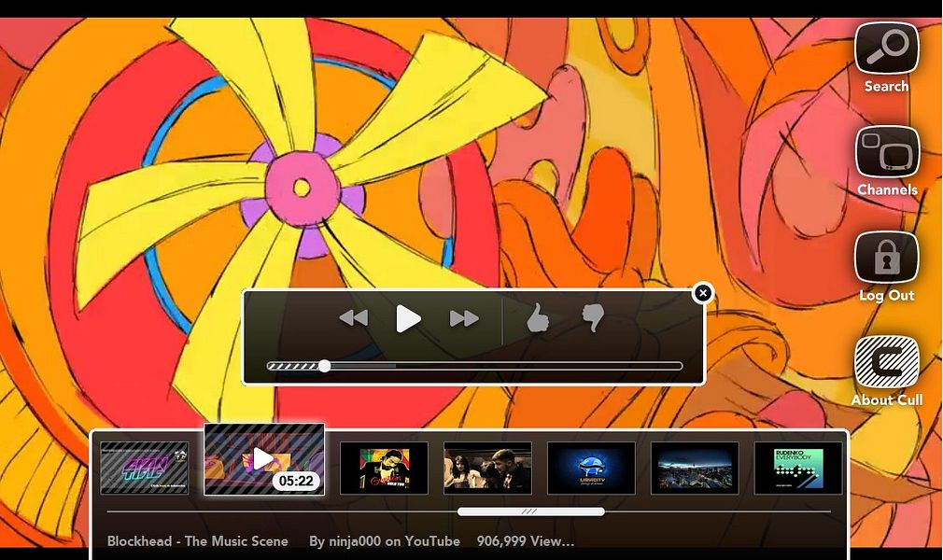Skip back with the rewind button

pyautogui.click(x=354, y=317)
